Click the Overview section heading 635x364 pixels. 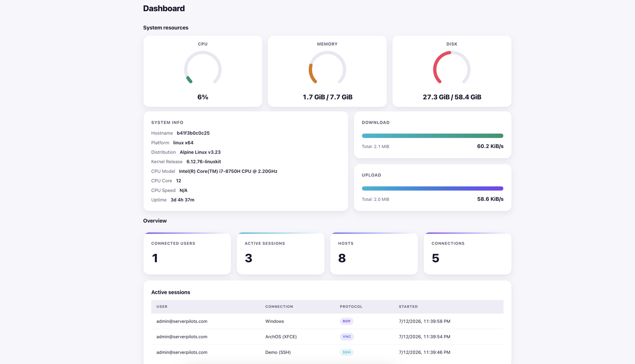155,221
